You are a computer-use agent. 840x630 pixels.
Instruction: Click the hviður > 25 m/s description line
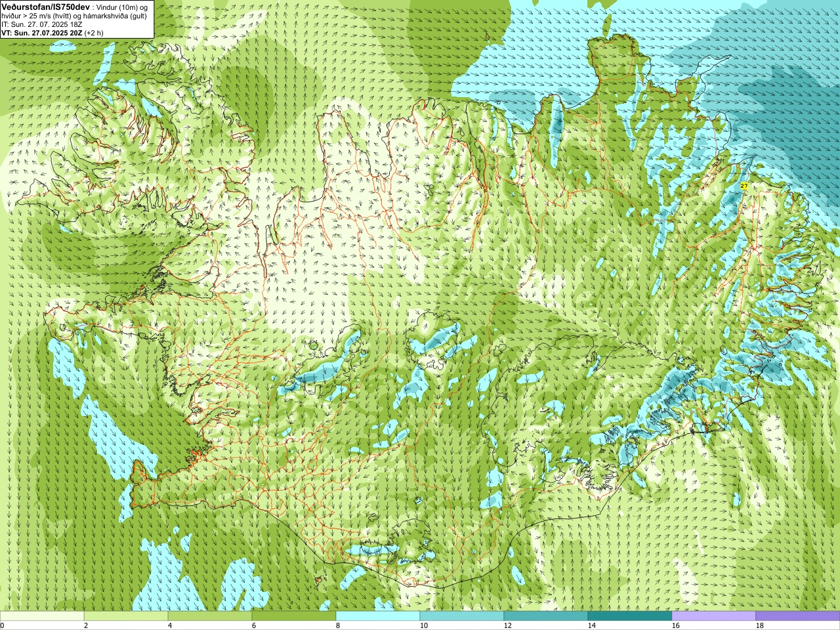(74, 16)
